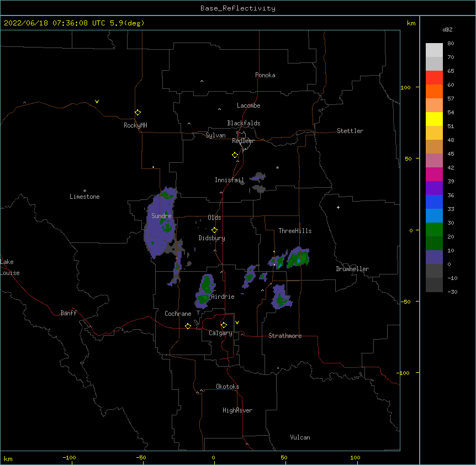Image resolution: width=476 pixels, height=465 pixels.
Task: Click the Blackfalds city label
Action: tap(244, 123)
